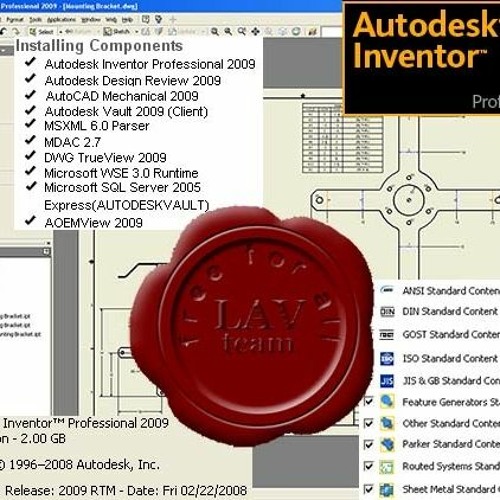Uncheck Parker Standard Content checkbox
The width and height of the screenshot is (500, 500).
tap(369, 444)
